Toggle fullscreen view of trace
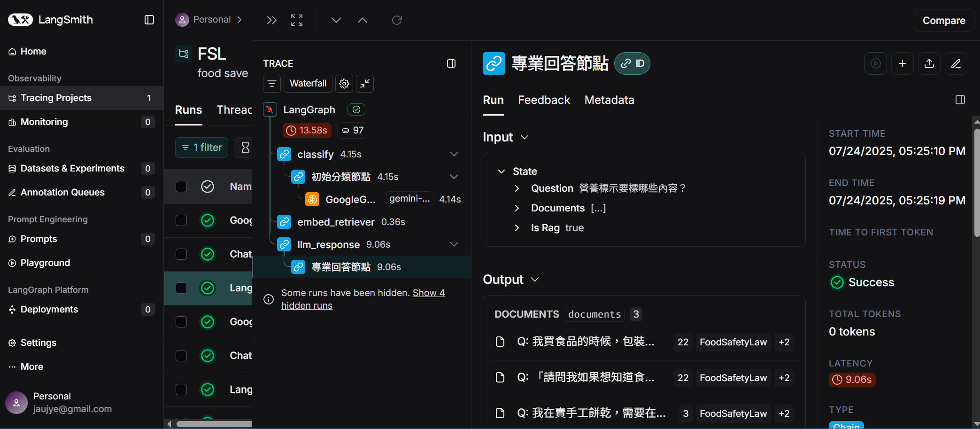980x429 pixels. pos(297,20)
